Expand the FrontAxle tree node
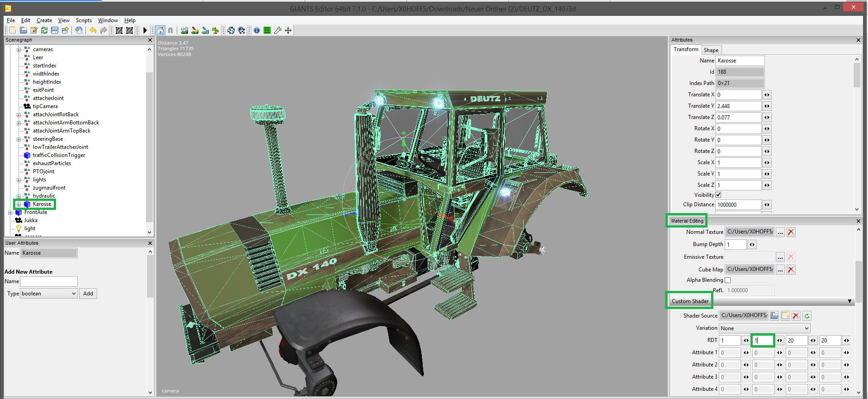 [10, 213]
